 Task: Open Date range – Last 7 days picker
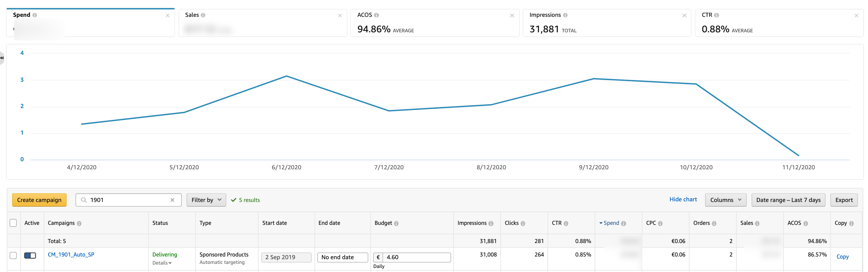click(788, 200)
